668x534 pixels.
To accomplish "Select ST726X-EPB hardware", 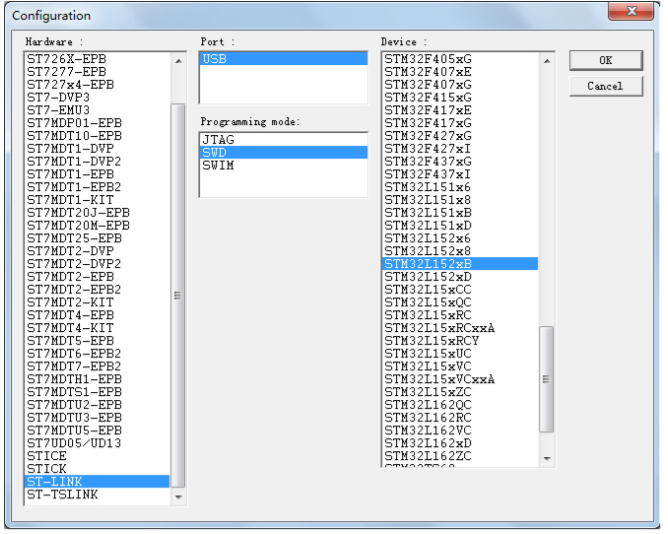I will [98, 59].
